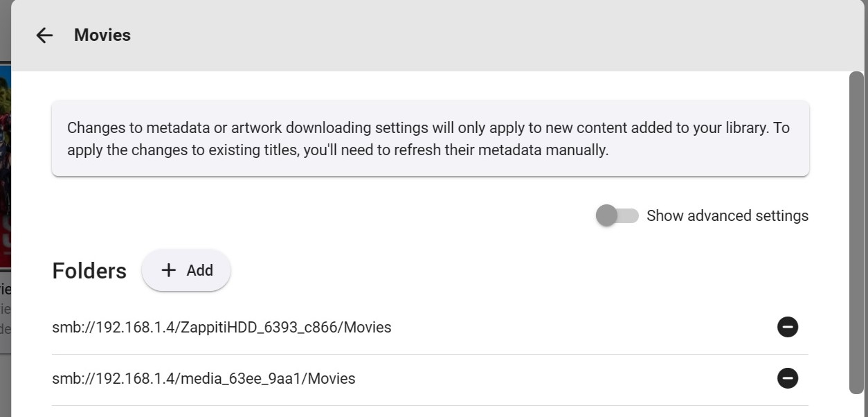Viewport: 868px width, 417px height.
Task: Click the movie poster behind the dialog
Action: (x=5, y=166)
